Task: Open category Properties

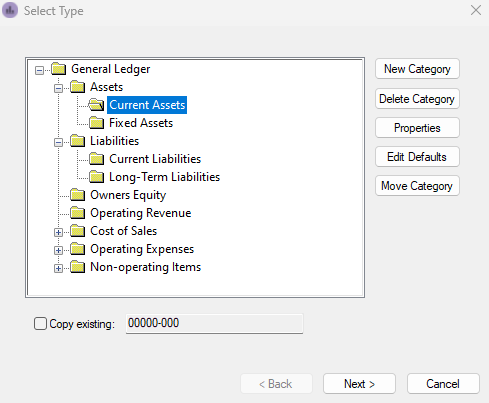Action: (x=417, y=128)
